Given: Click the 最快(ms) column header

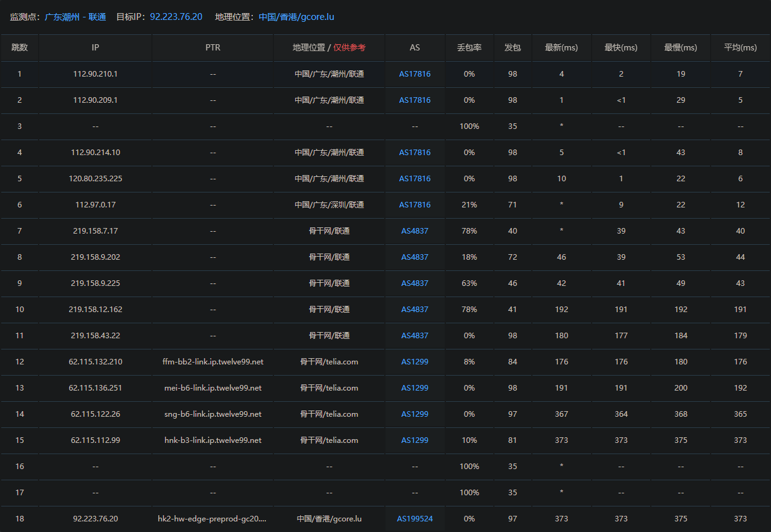Looking at the screenshot, I should point(621,48).
